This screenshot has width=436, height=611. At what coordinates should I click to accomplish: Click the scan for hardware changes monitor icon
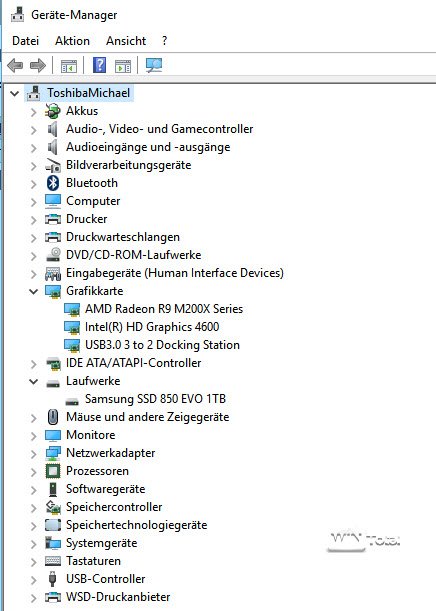[x=154, y=65]
